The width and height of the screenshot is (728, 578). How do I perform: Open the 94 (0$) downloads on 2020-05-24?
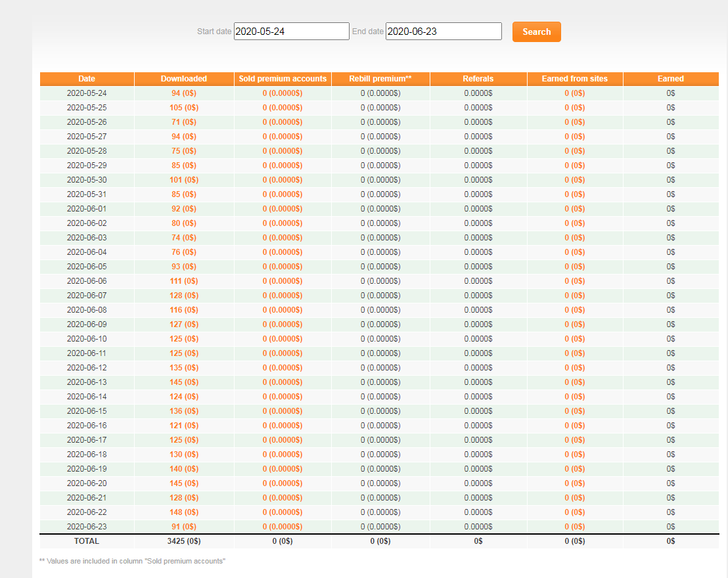click(184, 93)
